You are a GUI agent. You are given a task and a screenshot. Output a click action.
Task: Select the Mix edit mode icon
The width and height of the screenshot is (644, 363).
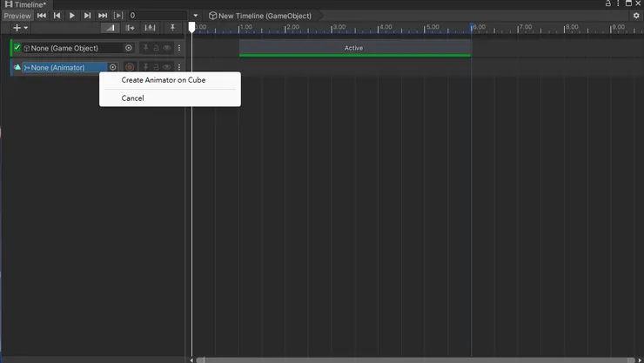click(110, 28)
